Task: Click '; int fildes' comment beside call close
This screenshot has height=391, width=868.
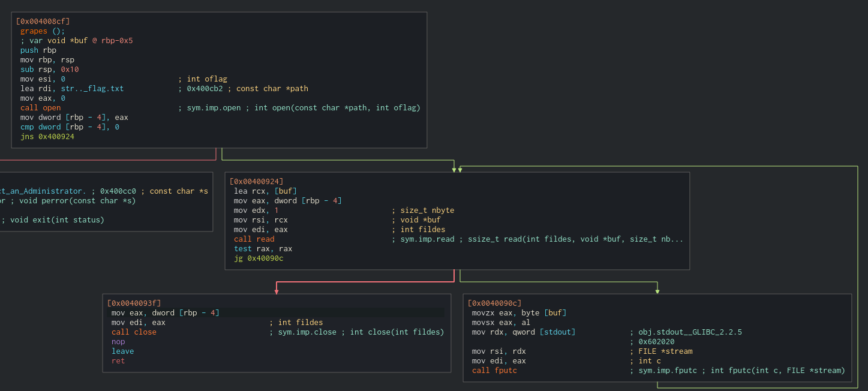Action: (x=296, y=323)
